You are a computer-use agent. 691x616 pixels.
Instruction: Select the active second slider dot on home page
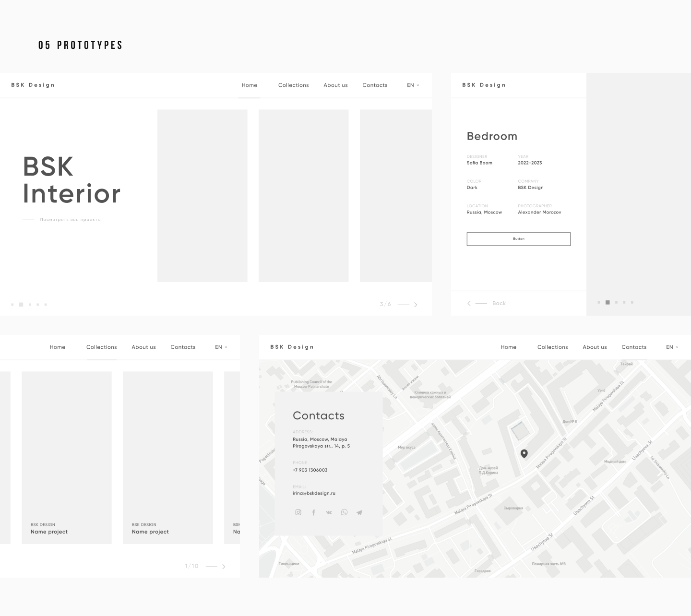click(21, 305)
